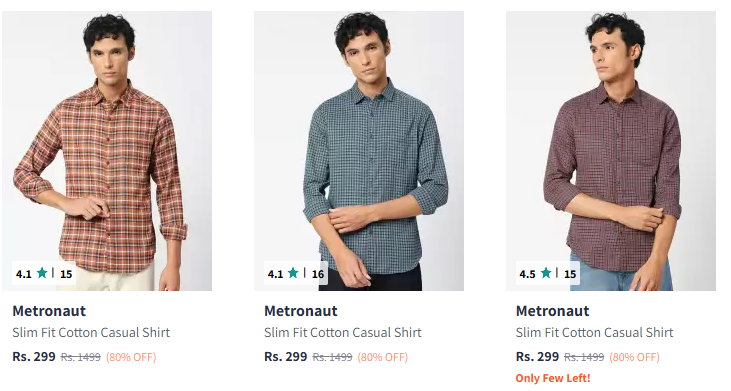
Task: Click the review count 16 on the teal shirt
Action: coord(318,274)
